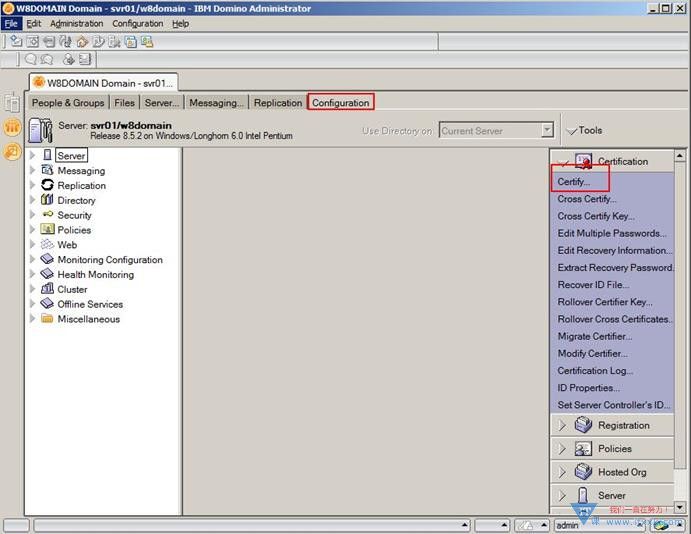The image size is (691, 534).
Task: Click Migrate Certifier...
Action: click(594, 336)
